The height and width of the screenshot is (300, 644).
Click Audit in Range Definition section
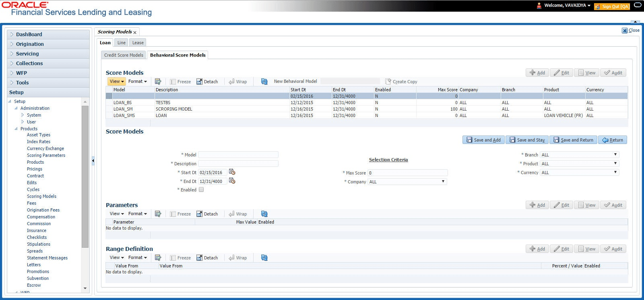[613, 249]
